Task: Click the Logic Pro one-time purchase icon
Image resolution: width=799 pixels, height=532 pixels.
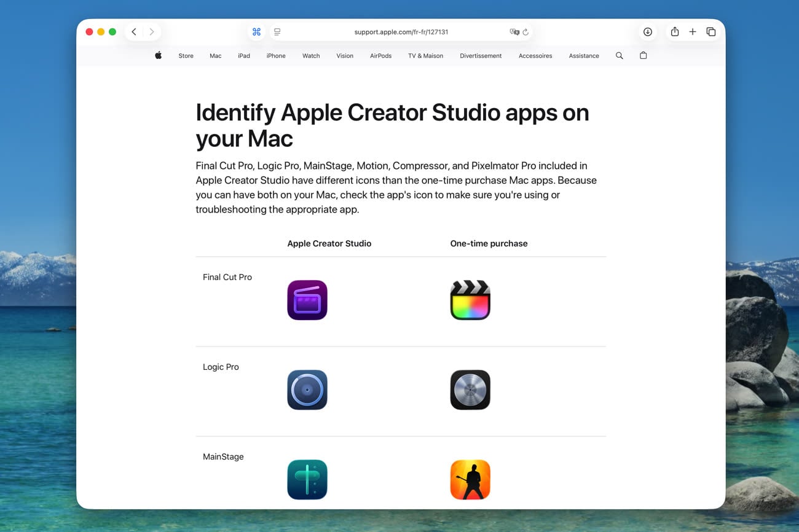Action: (470, 390)
